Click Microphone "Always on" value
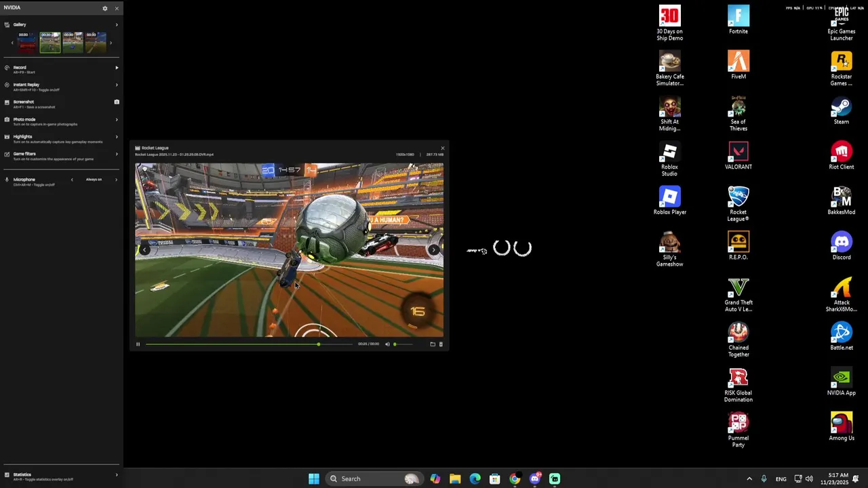The height and width of the screenshot is (488, 868). [x=94, y=180]
